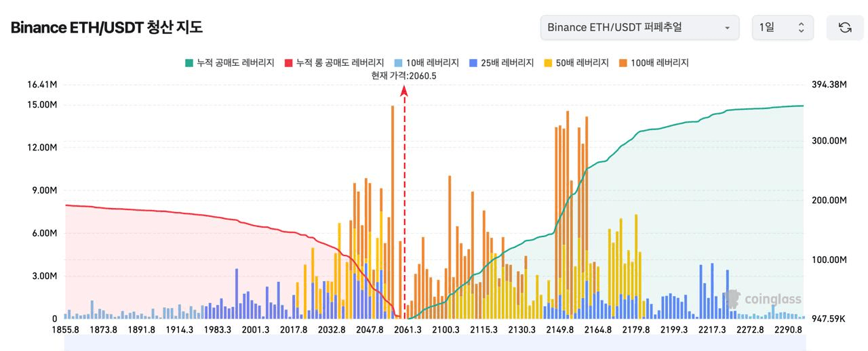Click the 누적 공매도 레버리지 legend label

click(235, 63)
